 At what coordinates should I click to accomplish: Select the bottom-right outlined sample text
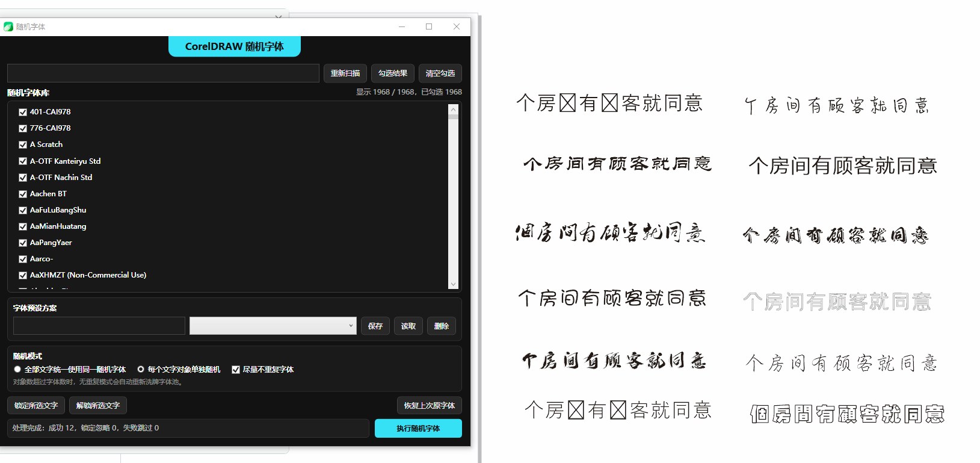pos(847,414)
